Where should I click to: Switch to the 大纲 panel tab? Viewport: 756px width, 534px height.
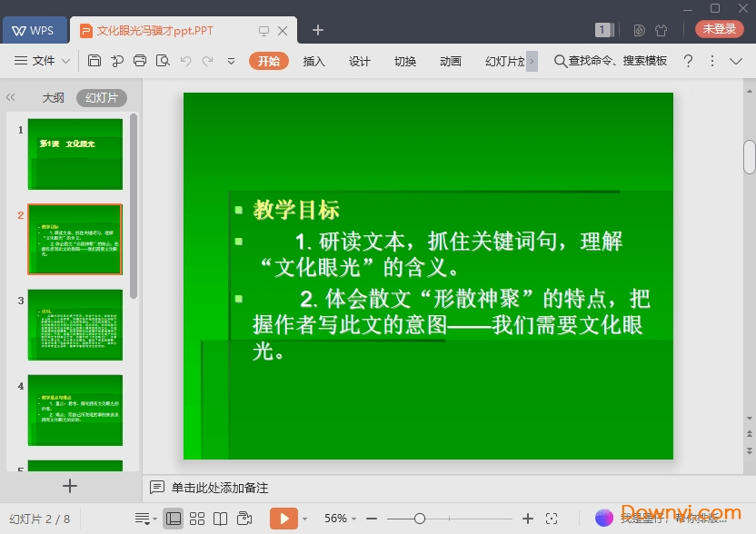(53, 97)
